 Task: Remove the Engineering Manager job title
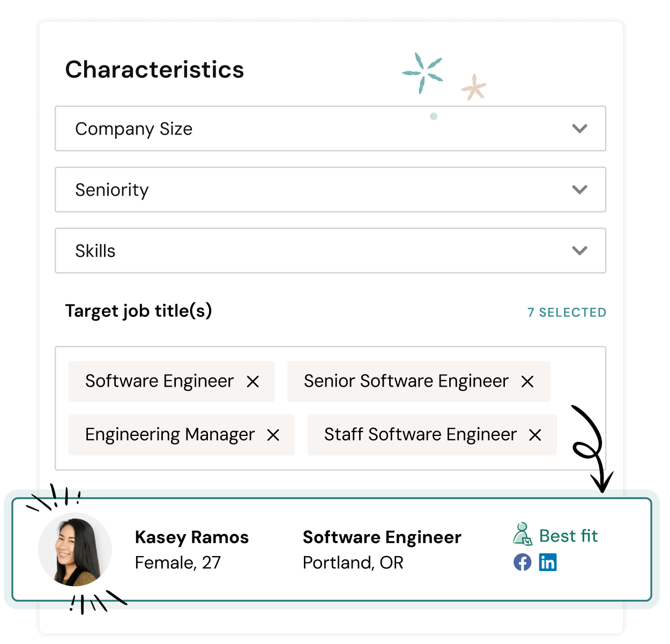pos(274,435)
